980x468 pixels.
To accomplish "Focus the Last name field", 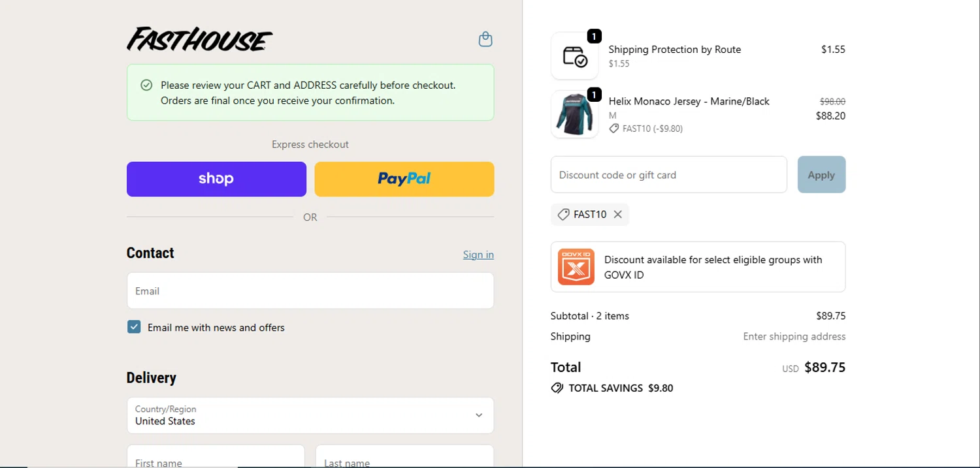I will [x=404, y=456].
